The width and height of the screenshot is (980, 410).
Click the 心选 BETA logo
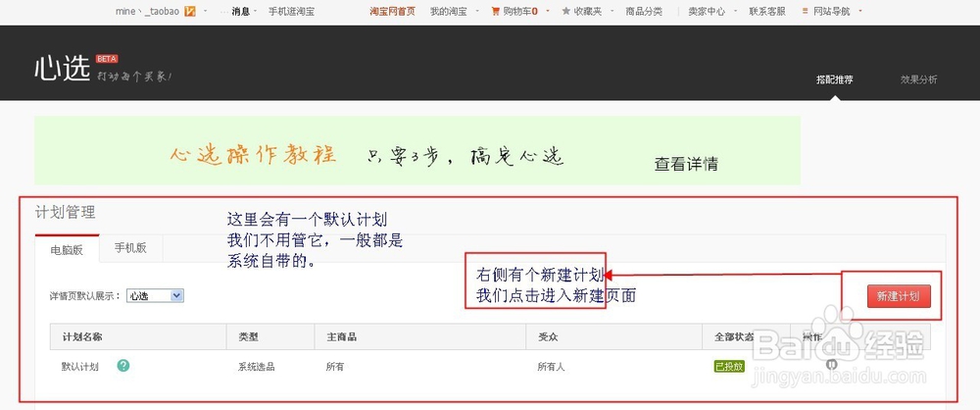pos(75,67)
